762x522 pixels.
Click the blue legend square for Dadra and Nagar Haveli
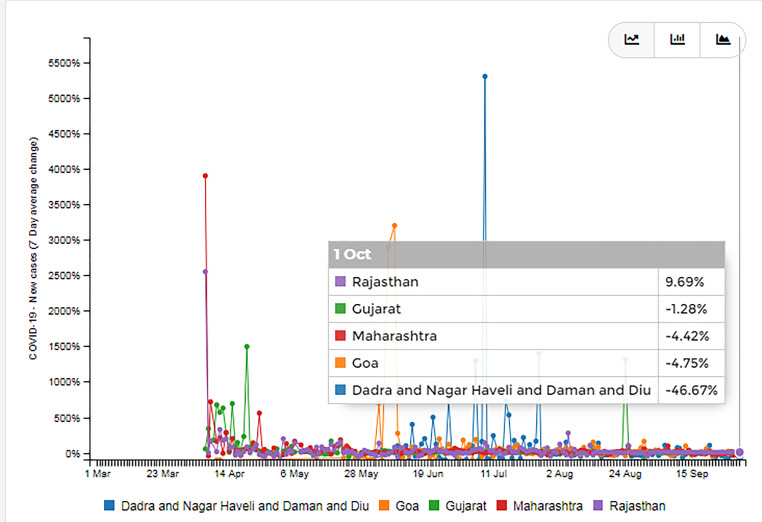click(x=109, y=506)
